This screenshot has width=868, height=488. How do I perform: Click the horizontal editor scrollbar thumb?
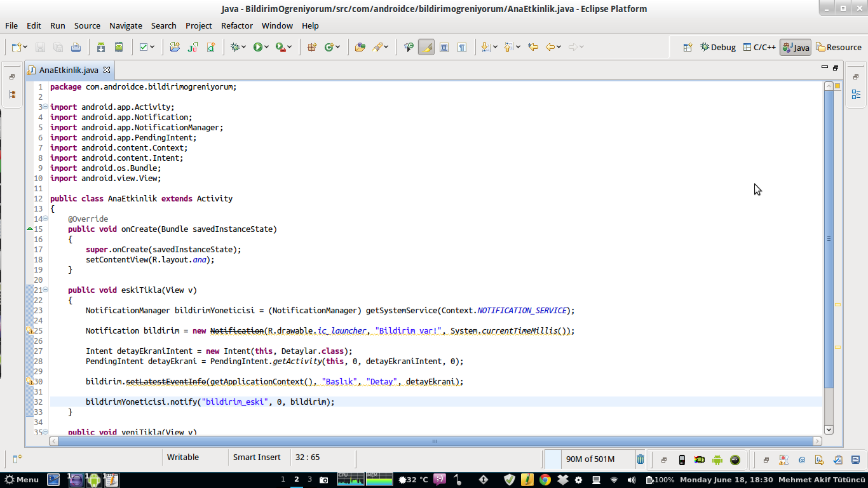tap(435, 441)
